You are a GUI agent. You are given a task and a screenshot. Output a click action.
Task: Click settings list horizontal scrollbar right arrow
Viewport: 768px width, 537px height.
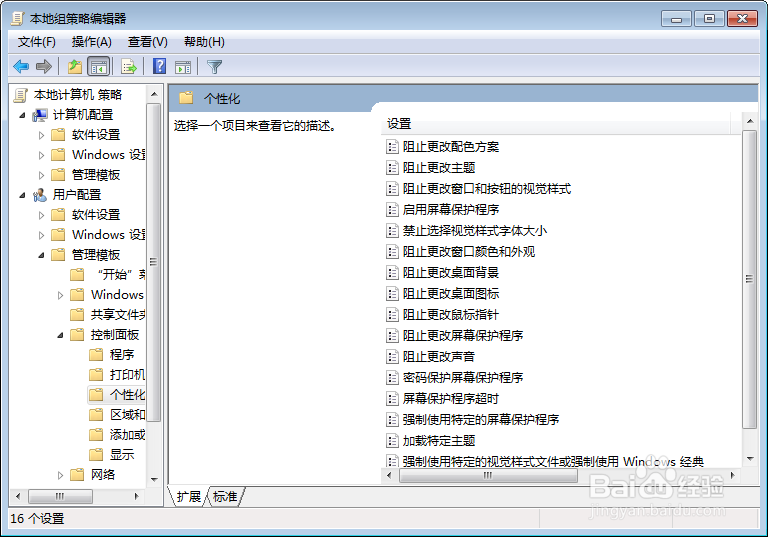pos(733,475)
